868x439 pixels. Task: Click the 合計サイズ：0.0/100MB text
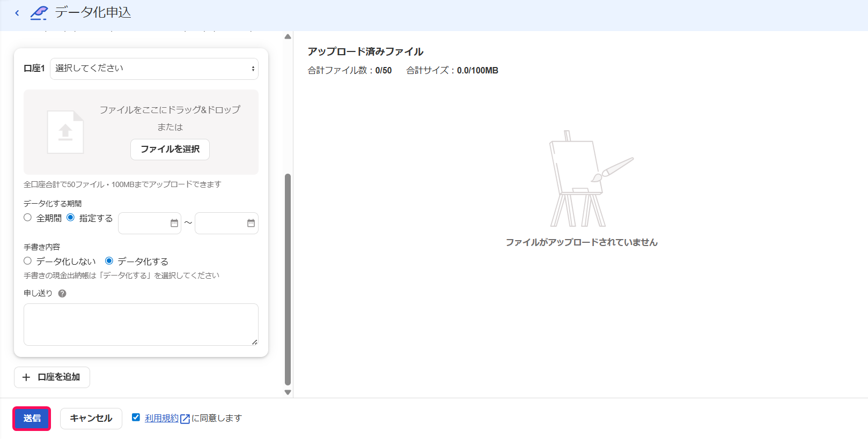(452, 70)
